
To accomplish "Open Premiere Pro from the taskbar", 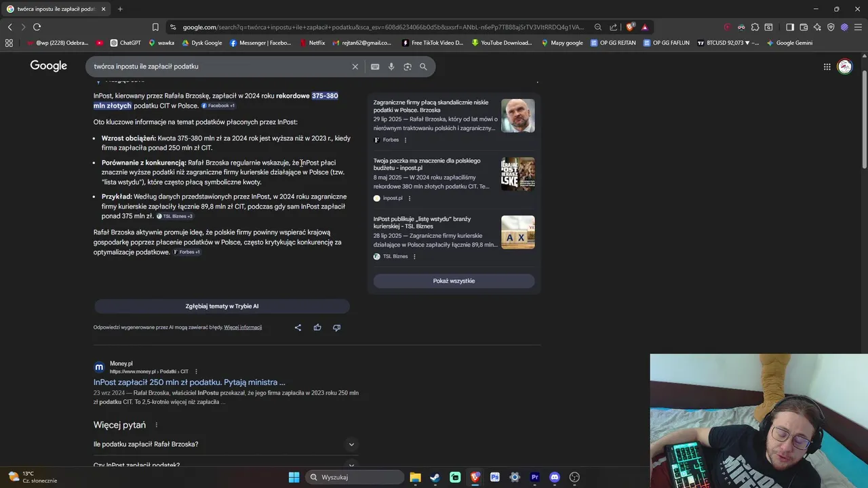I will (534, 477).
